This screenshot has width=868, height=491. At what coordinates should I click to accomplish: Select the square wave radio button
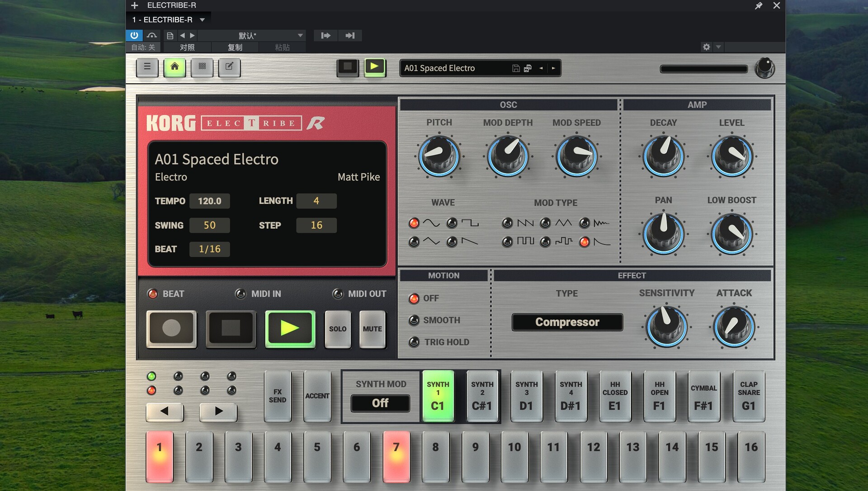(x=452, y=222)
